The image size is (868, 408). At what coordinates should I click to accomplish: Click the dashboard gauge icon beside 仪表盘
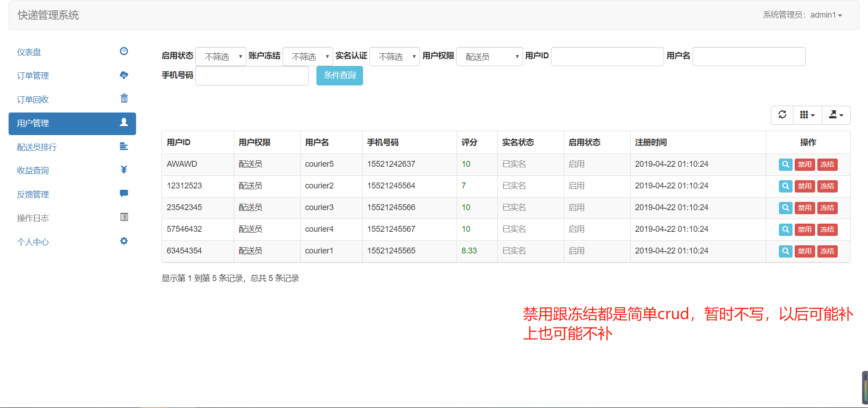[x=124, y=51]
